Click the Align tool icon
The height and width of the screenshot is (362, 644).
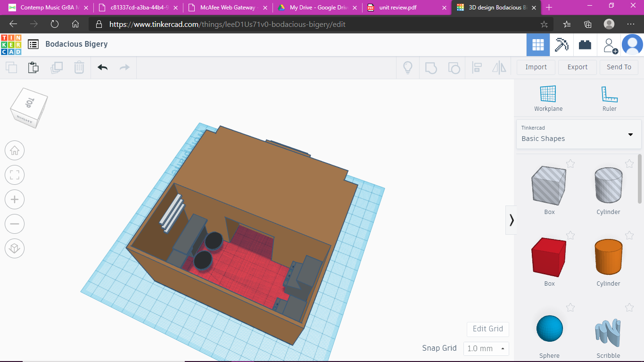[x=477, y=67]
